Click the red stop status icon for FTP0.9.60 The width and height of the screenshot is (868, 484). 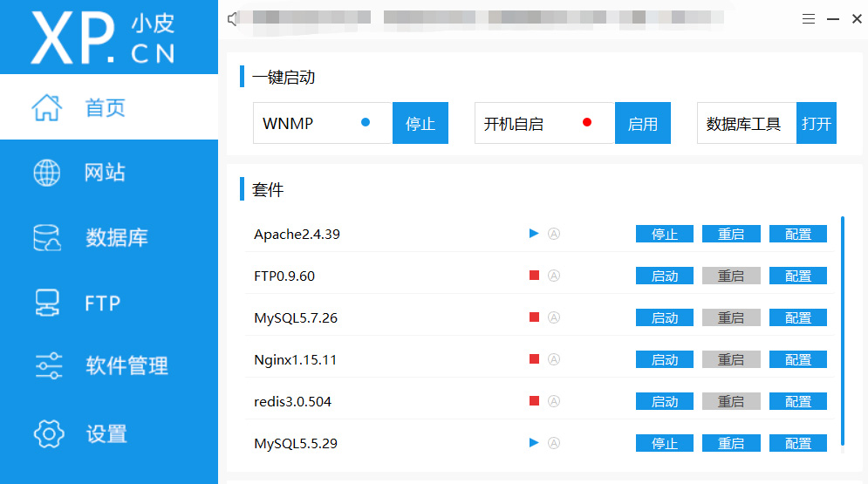534,276
